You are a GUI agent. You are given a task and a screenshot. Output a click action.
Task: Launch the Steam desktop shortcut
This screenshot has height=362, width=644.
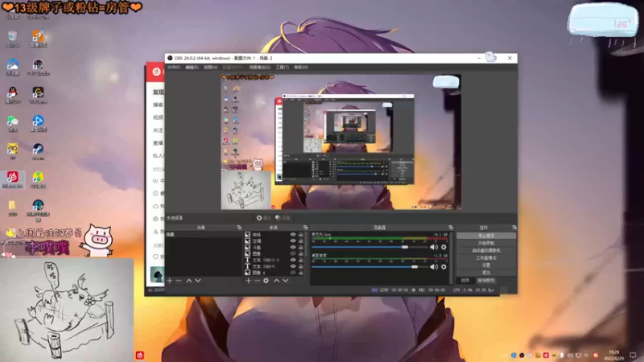tap(38, 151)
